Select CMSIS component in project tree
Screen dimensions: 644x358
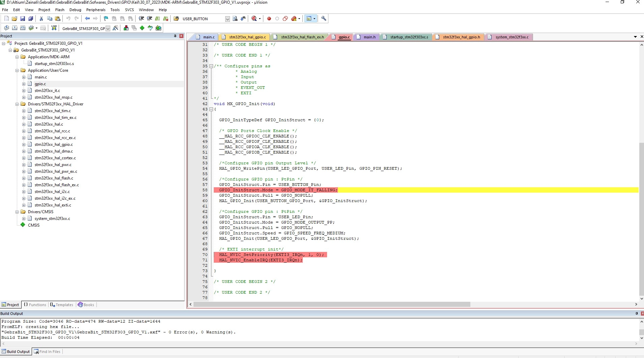click(x=34, y=225)
